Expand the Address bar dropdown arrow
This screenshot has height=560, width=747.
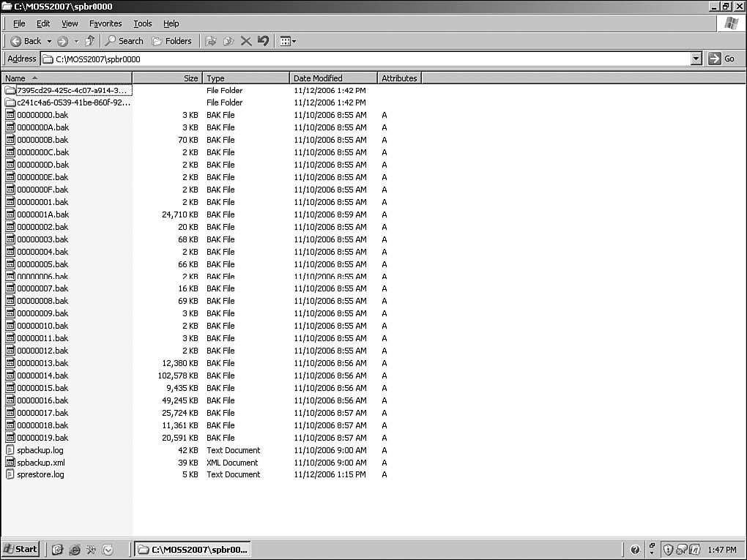pos(696,59)
